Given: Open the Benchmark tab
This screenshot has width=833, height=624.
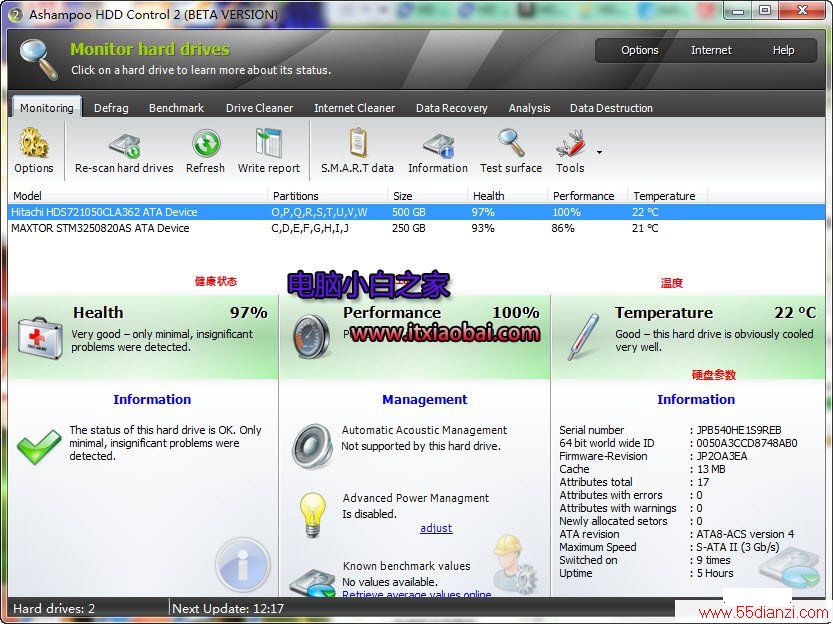Looking at the screenshot, I should click(176, 108).
